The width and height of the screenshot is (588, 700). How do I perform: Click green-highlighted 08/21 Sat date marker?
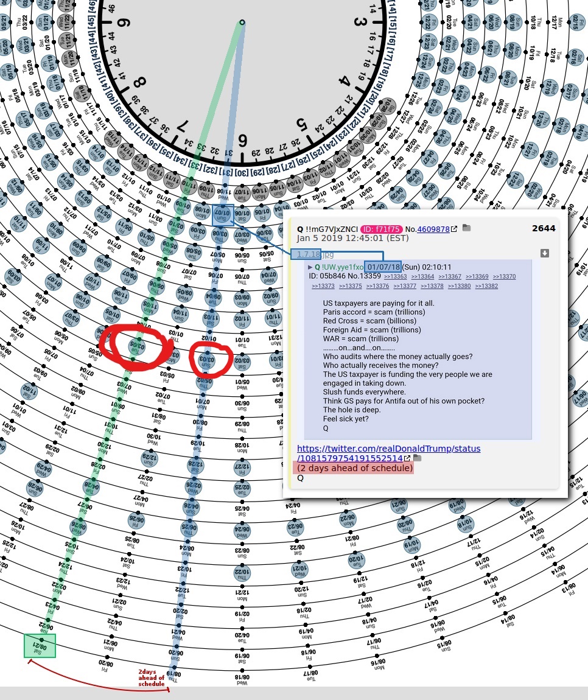[x=40, y=646]
